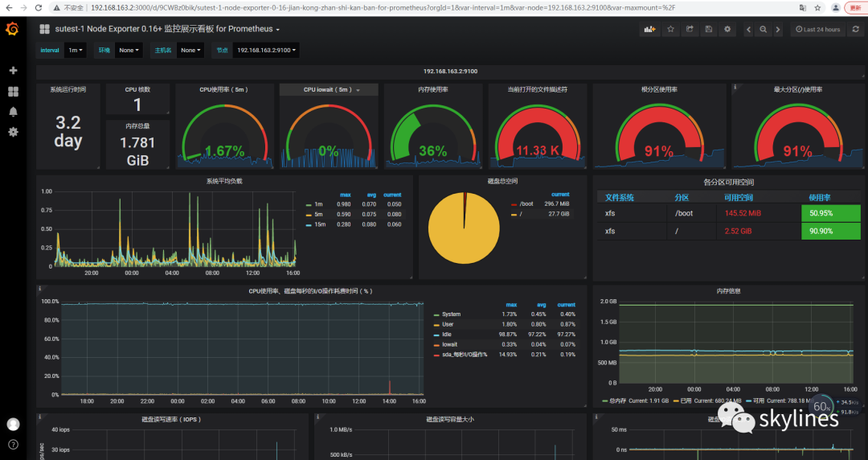Open the CPU iowait (5m) panel menu
This screenshot has width=868, height=460.
coord(329,90)
